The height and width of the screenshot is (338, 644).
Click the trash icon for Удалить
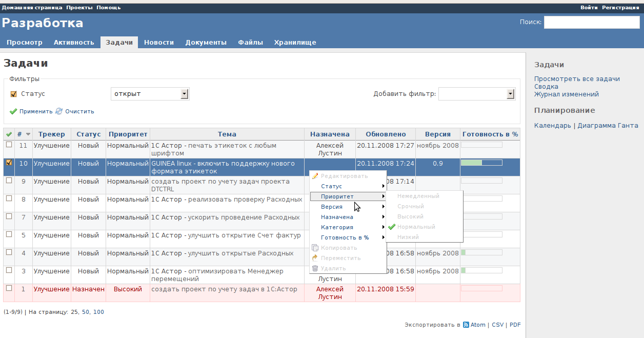[315, 268]
